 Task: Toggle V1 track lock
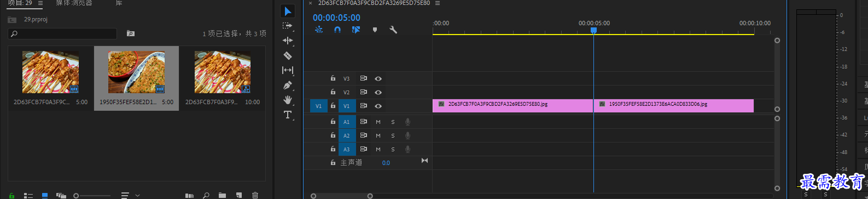(x=333, y=106)
